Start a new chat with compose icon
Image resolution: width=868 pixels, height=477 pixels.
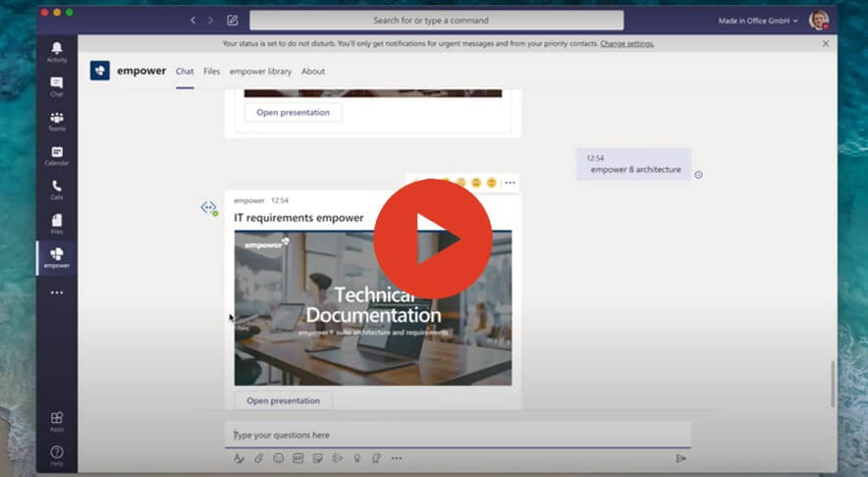click(233, 21)
